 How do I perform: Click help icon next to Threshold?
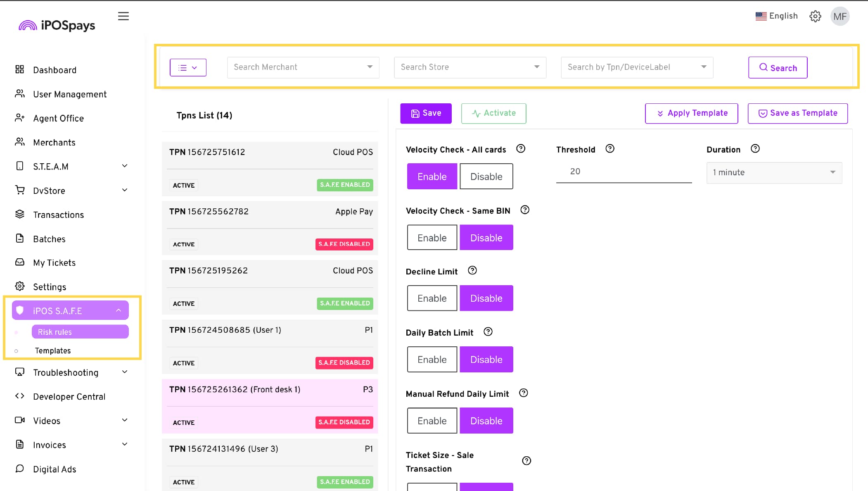pos(609,149)
